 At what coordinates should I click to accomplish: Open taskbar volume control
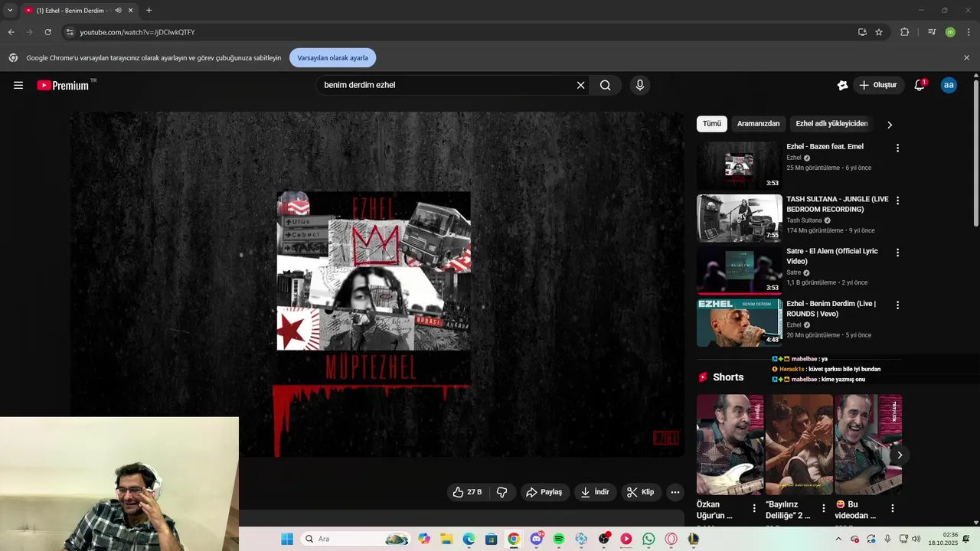point(916,539)
